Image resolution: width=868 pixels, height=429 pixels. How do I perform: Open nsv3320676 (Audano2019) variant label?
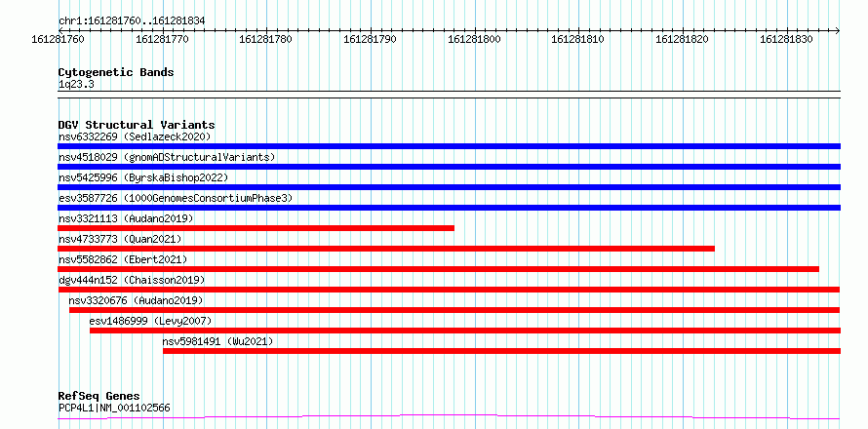click(x=137, y=300)
